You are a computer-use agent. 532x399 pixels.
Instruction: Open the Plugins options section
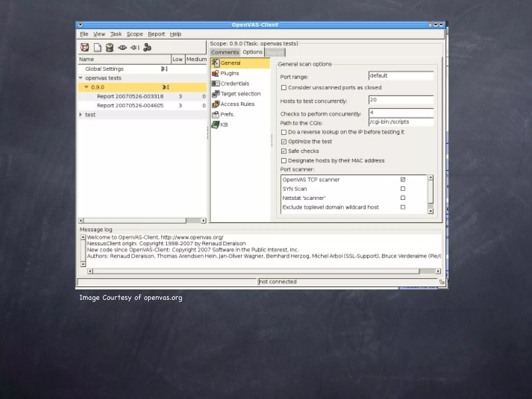pyautogui.click(x=229, y=73)
